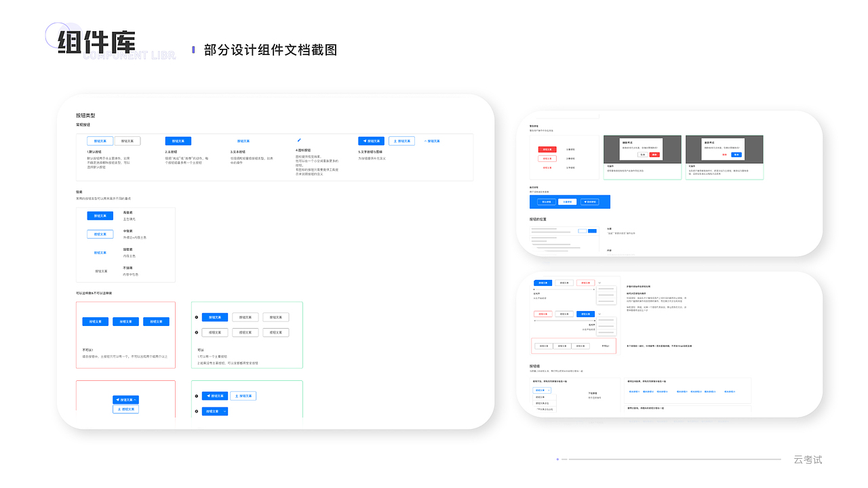Click blue button in second alignment row
868x488 pixels.
586,314
